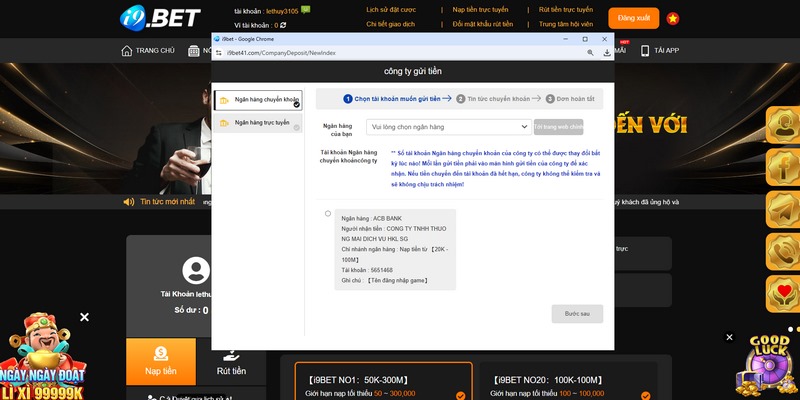The image size is (800, 400).
Task: Open the home icon TRANG CHỦ
Action: pyautogui.click(x=127, y=51)
